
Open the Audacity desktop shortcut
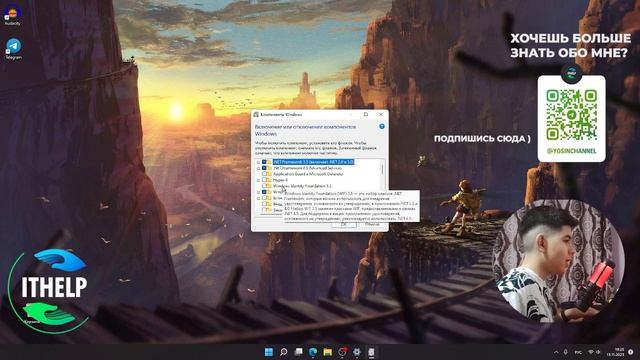click(13, 16)
